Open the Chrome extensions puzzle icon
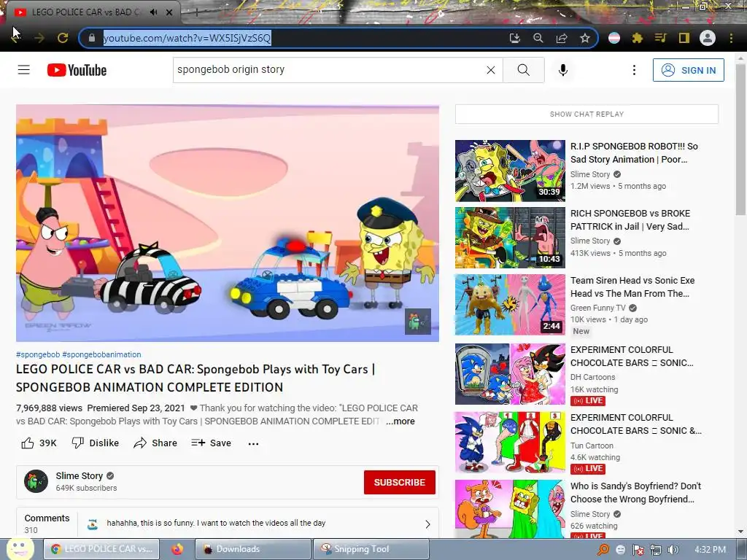 tap(638, 38)
